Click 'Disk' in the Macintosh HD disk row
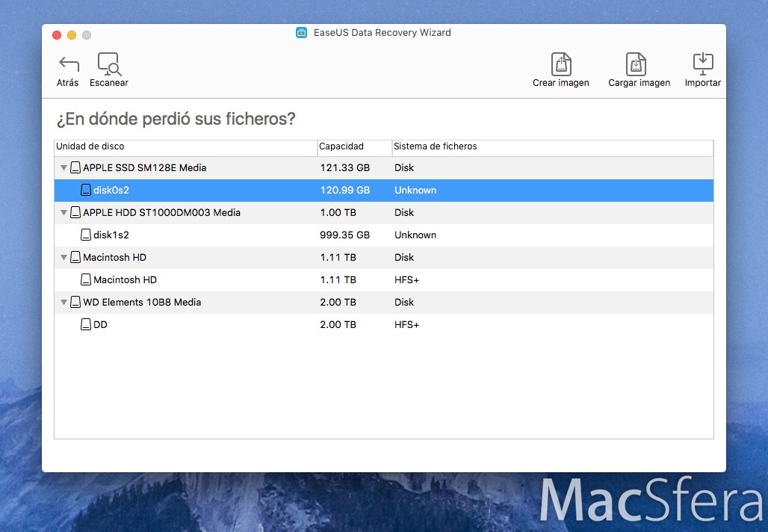The image size is (768, 532). (x=404, y=257)
